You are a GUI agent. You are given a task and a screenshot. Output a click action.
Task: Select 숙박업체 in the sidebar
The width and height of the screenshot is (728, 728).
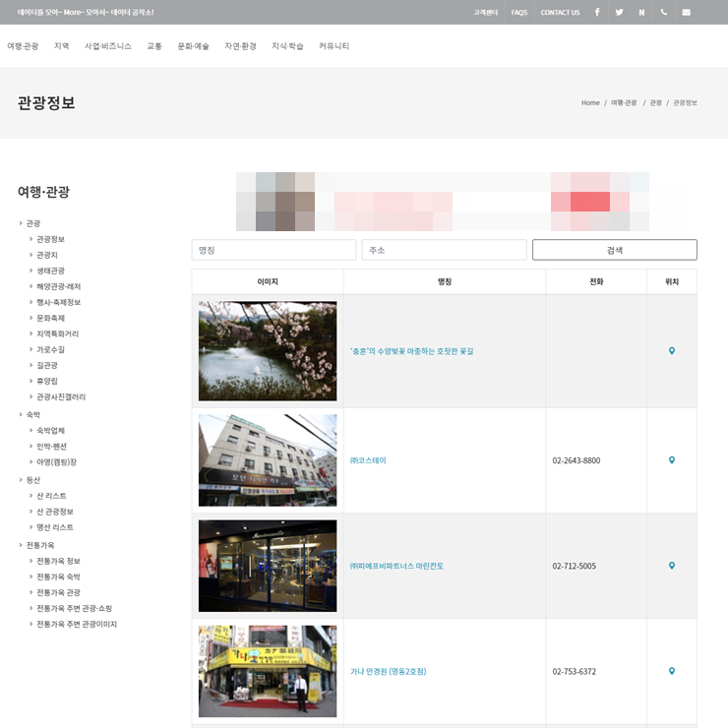[x=50, y=430]
